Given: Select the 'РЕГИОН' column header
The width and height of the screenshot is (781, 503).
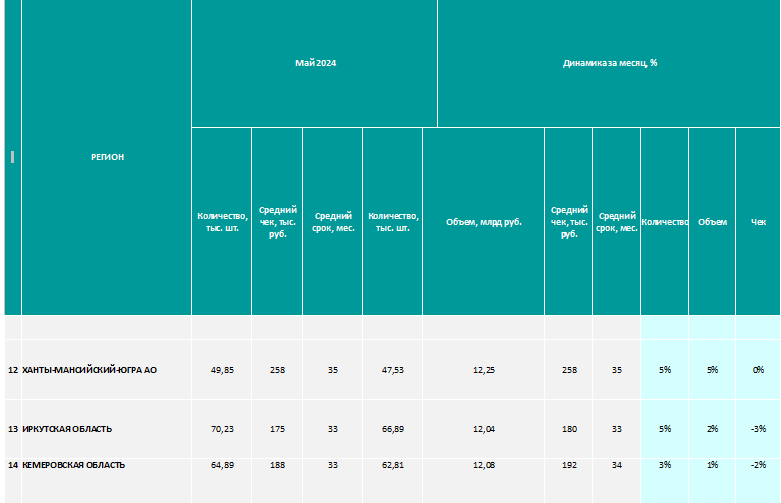Looking at the screenshot, I should [107, 157].
